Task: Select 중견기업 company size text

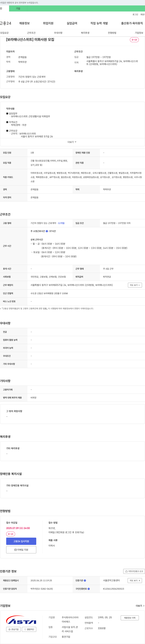Action: 66,637
